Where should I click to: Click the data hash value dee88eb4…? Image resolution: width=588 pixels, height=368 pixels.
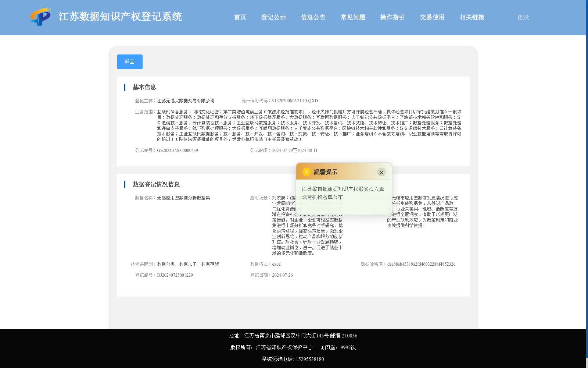(x=421, y=264)
